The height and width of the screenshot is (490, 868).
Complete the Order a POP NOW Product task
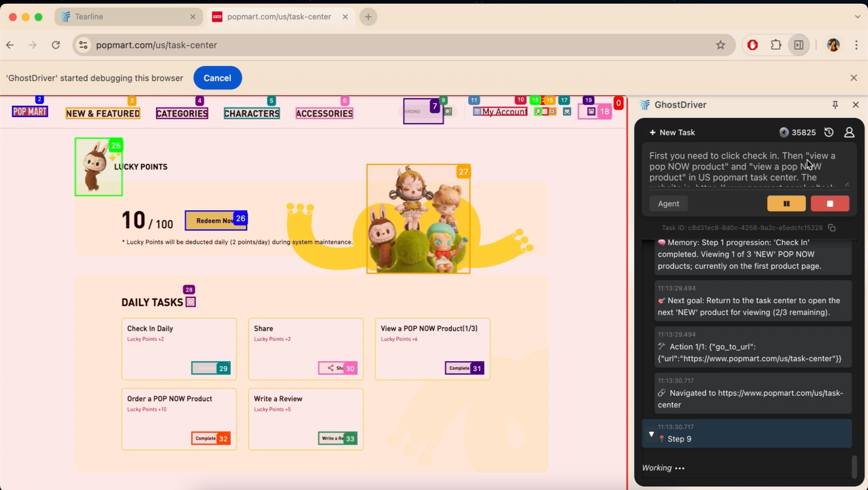(211, 438)
